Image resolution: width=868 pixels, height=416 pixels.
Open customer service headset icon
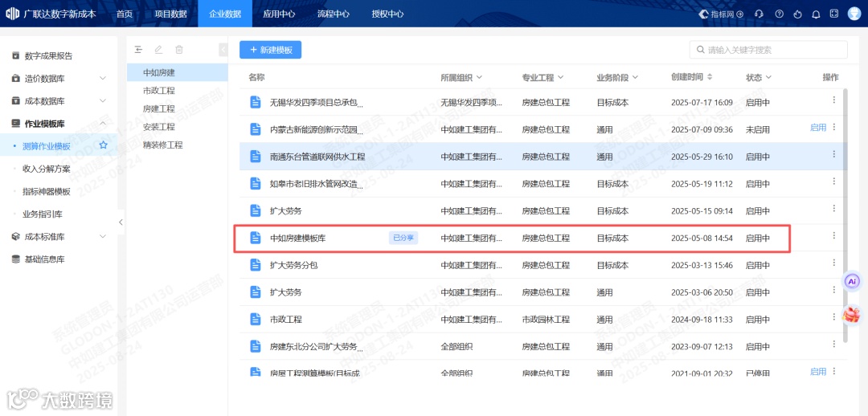(759, 14)
